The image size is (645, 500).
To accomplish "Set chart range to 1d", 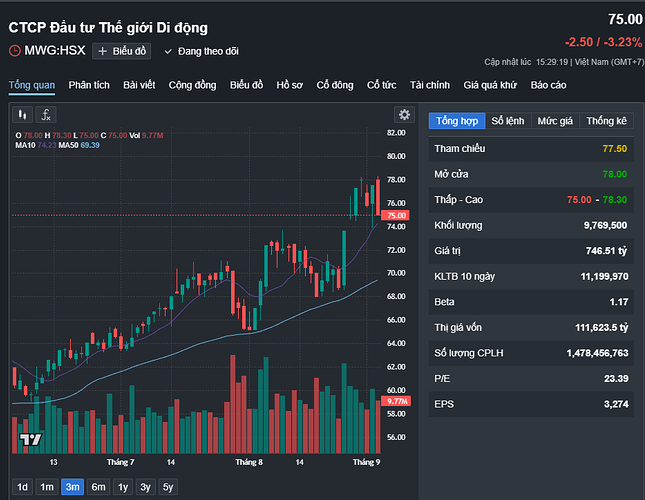I will 22,487.
